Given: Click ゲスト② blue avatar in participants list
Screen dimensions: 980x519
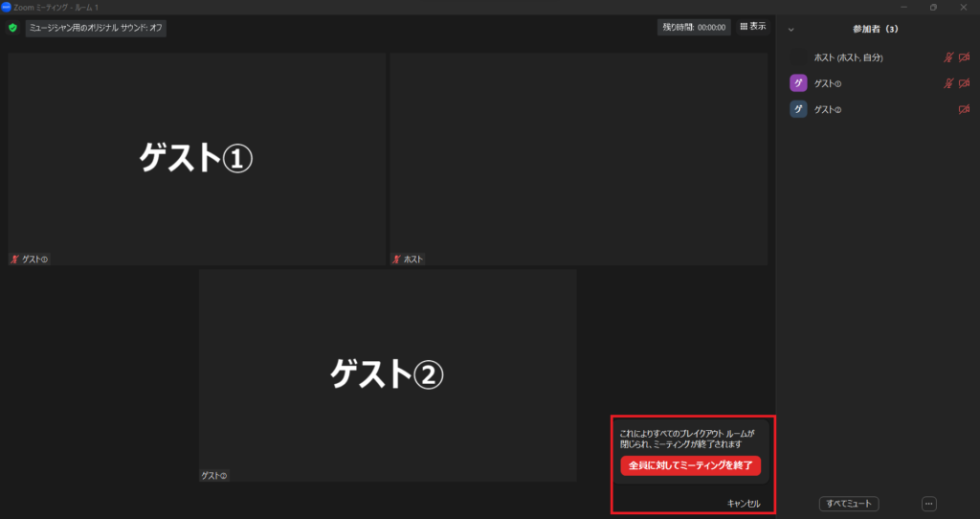Looking at the screenshot, I should pos(798,109).
